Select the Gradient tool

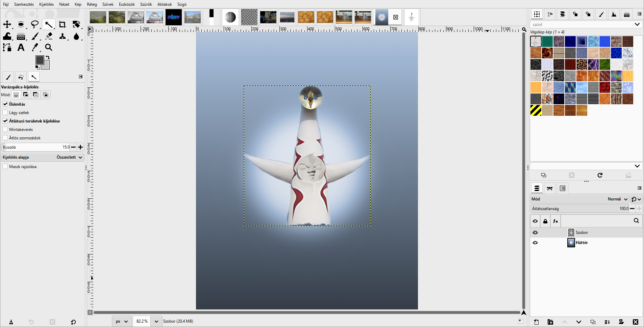coord(21,36)
